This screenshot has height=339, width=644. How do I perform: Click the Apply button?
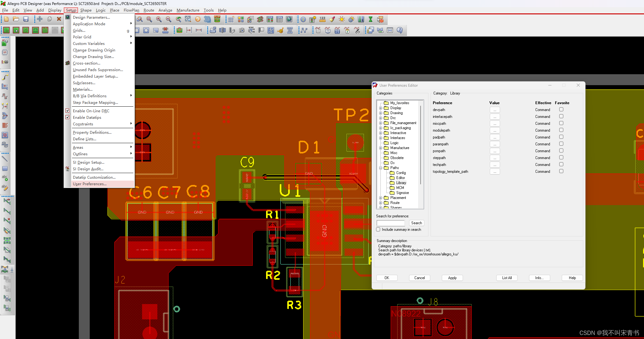point(452,278)
